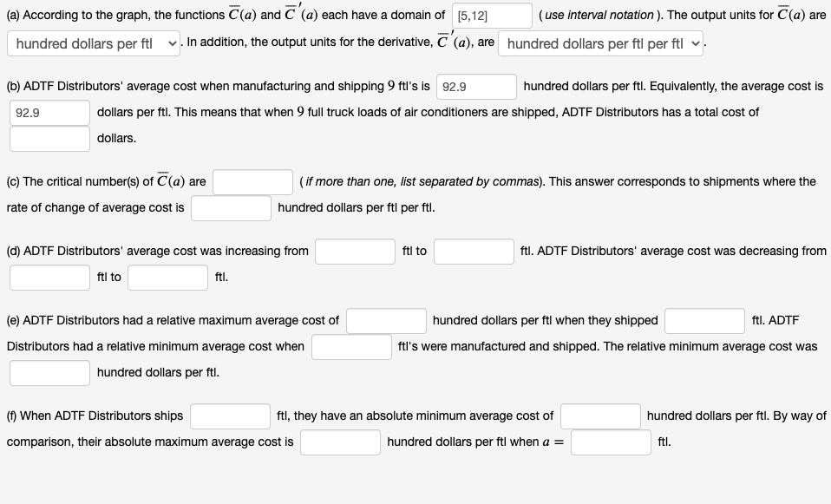
Task: Select the absolute minimum cost field in (f)
Action: pyautogui.click(x=599, y=416)
